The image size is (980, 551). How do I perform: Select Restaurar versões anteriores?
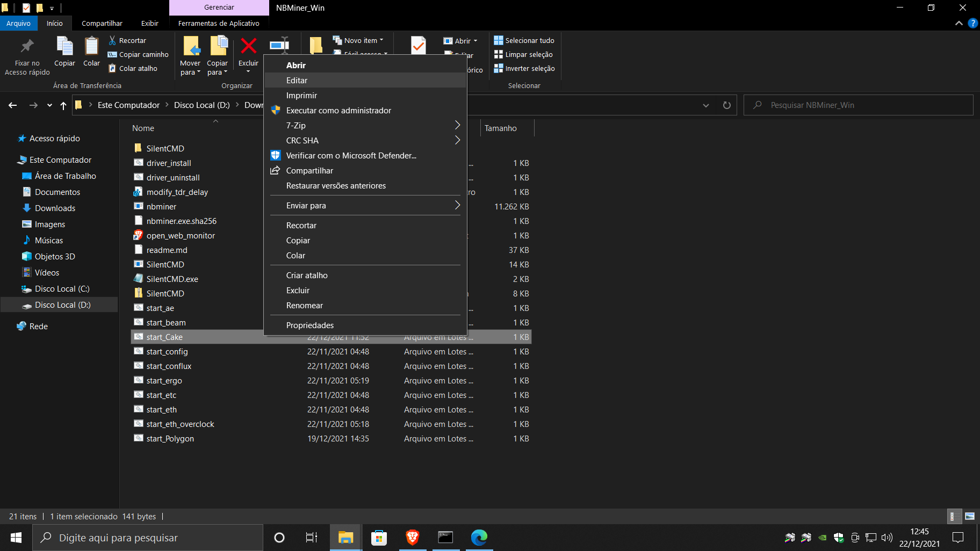[365, 185]
